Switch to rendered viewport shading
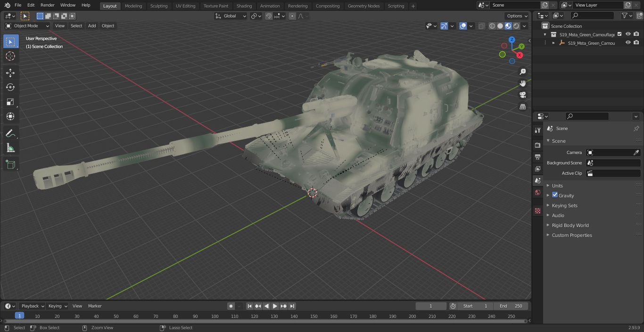 (516, 26)
